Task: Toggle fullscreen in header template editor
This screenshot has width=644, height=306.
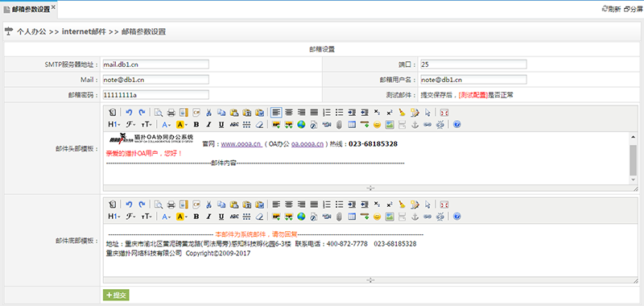Action: tap(444, 112)
